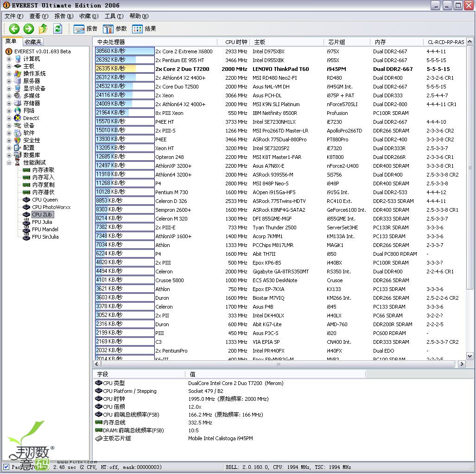Expand the 存储器 tree node
This screenshot has width=476, height=474.
pos(9,103)
